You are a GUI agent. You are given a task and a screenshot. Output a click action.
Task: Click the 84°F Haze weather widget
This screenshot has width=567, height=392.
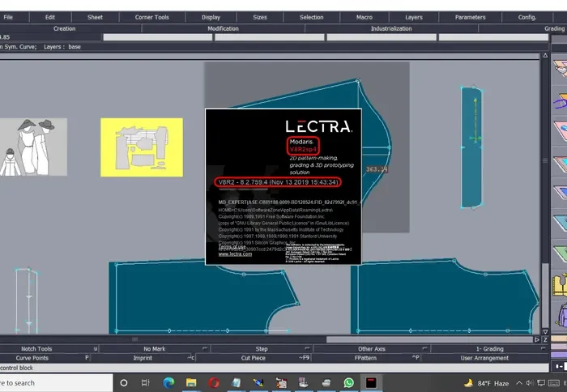point(486,383)
